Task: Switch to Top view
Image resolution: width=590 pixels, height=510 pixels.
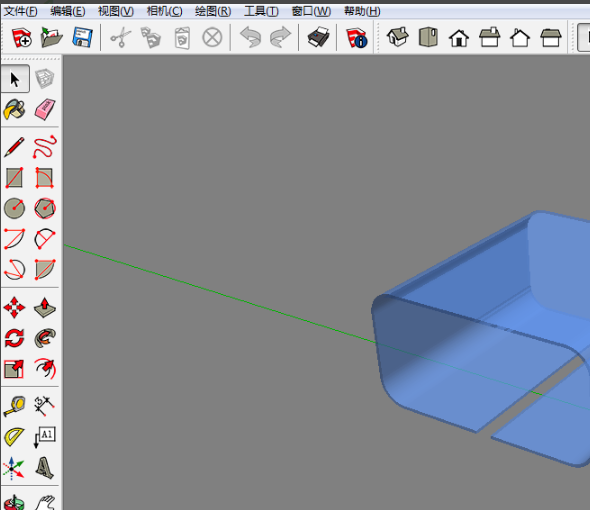Action: click(x=428, y=37)
